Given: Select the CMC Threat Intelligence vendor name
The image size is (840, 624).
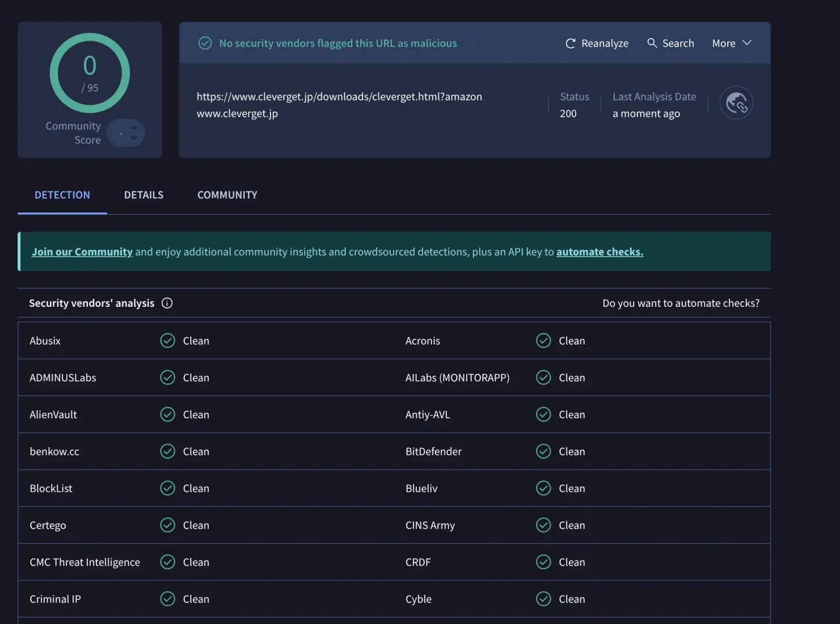Looking at the screenshot, I should (85, 562).
